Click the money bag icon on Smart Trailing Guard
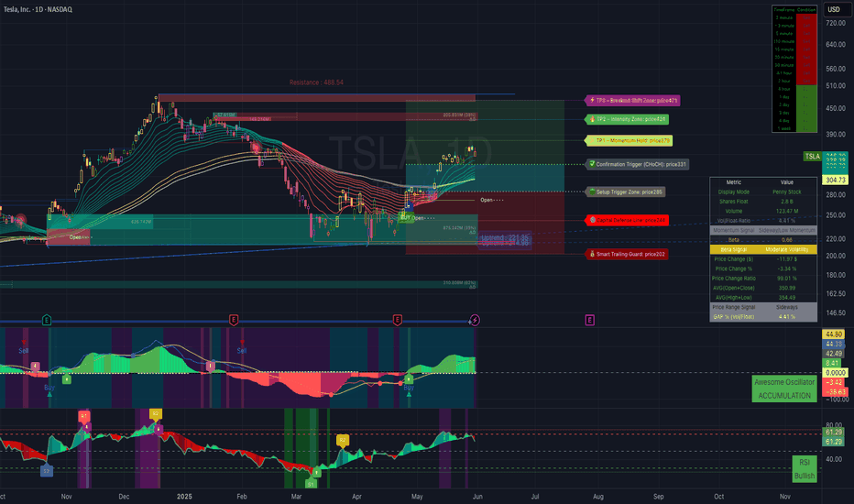854x504 pixels. (592, 254)
